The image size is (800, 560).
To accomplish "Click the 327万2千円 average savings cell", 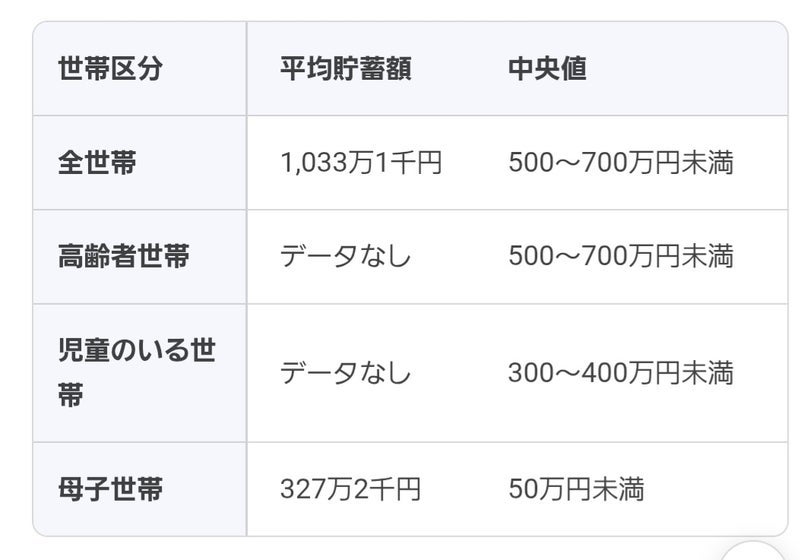I will tap(350, 489).
